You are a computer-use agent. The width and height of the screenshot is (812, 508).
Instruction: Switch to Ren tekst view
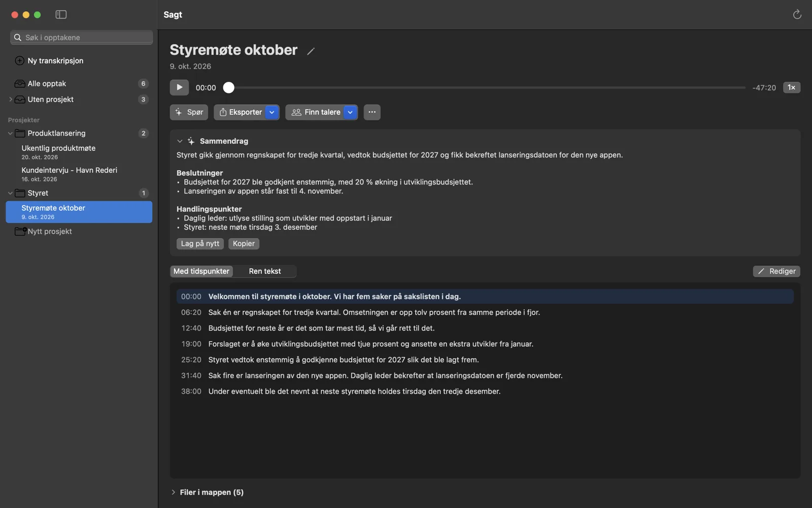click(265, 271)
